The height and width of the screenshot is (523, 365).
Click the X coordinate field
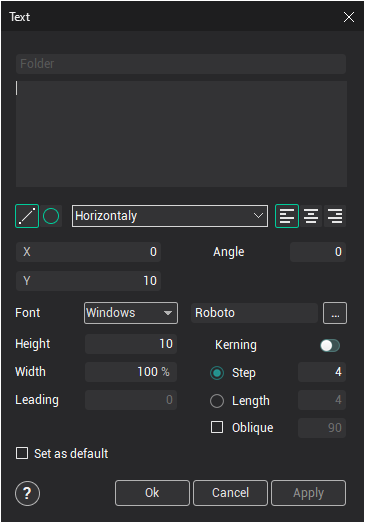pos(88,252)
